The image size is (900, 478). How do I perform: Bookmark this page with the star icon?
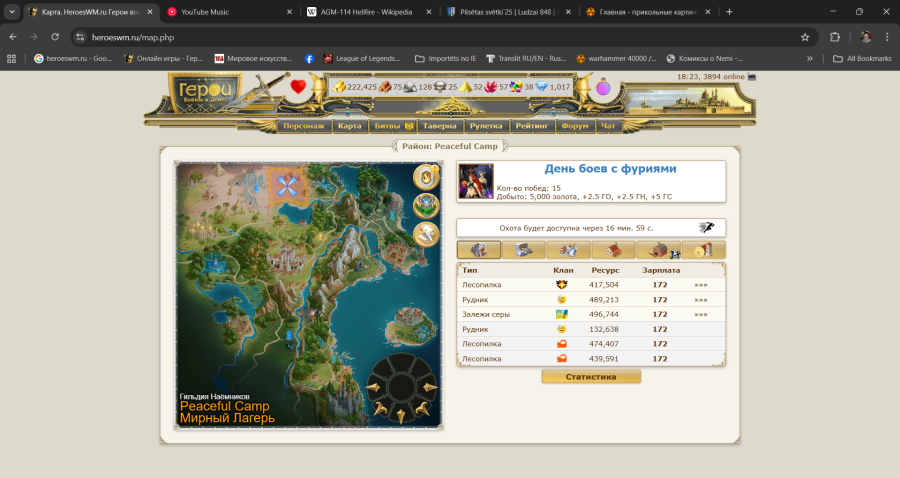[x=805, y=37]
